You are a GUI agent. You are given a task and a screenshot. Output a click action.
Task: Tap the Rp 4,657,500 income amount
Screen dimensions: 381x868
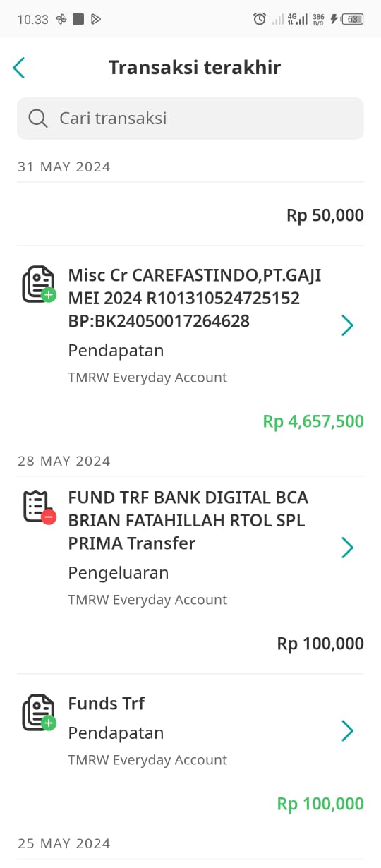click(313, 421)
